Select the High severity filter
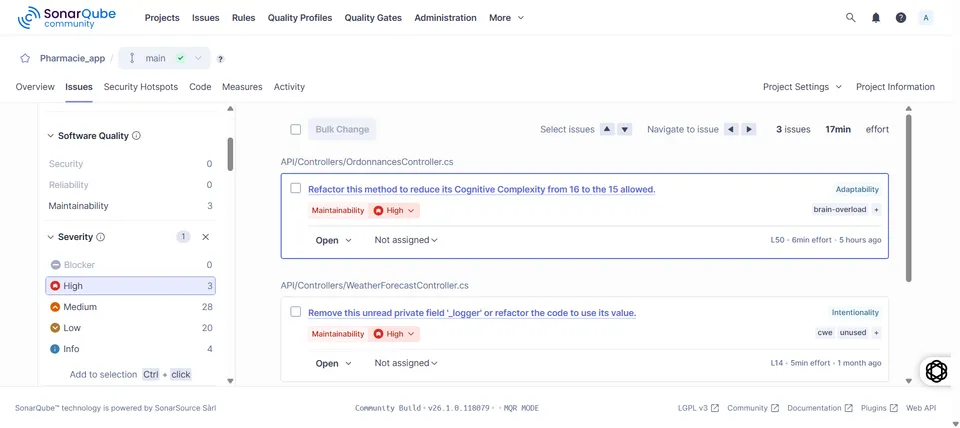 click(130, 285)
